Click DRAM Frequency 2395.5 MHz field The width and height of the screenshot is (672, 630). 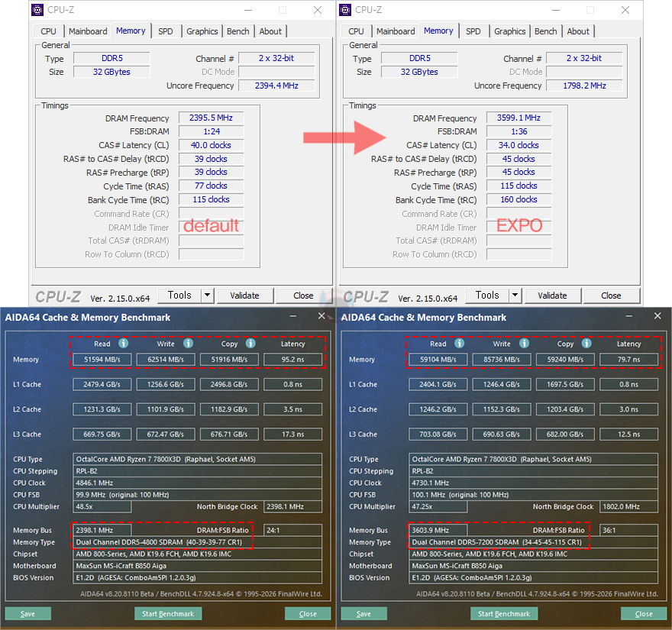point(211,118)
